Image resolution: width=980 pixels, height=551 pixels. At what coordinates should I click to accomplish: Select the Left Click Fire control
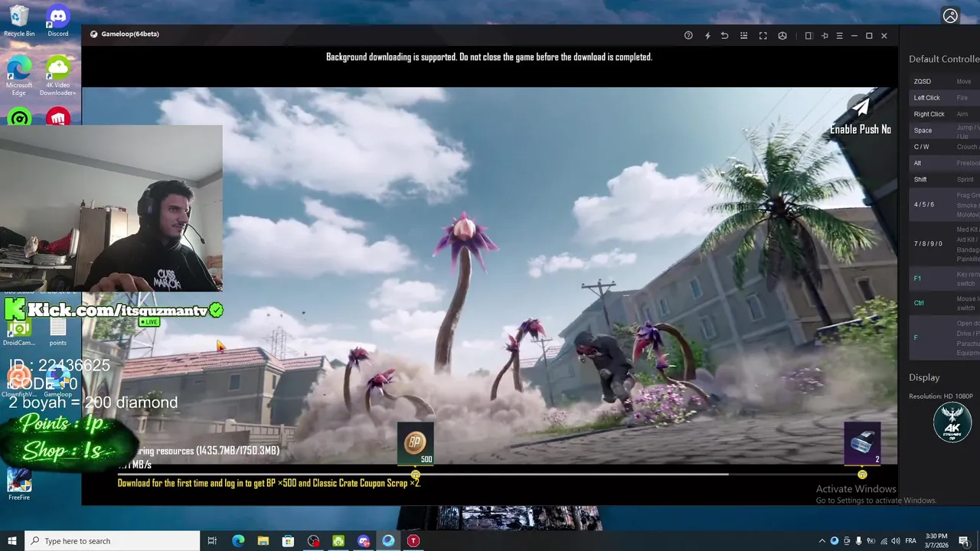coord(945,98)
